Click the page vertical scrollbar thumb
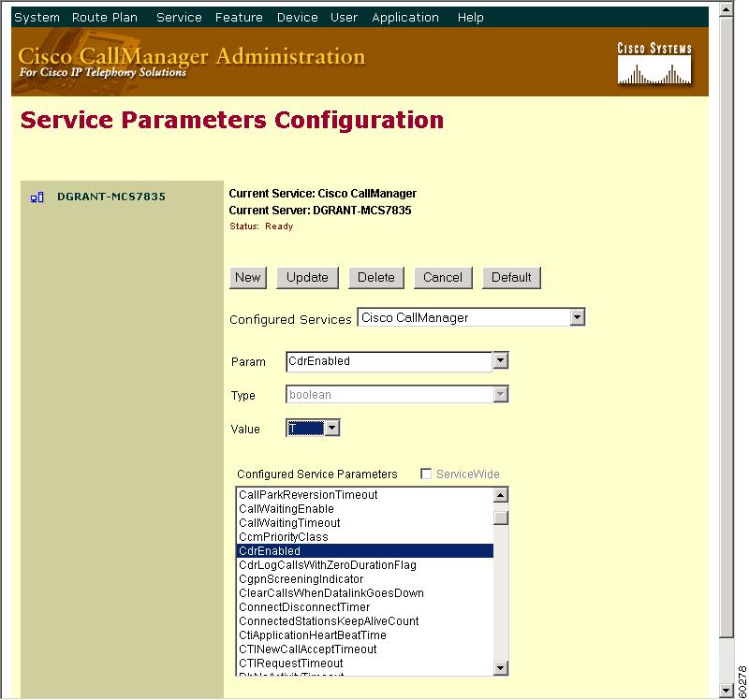This screenshot has width=749, height=700. pos(727,328)
